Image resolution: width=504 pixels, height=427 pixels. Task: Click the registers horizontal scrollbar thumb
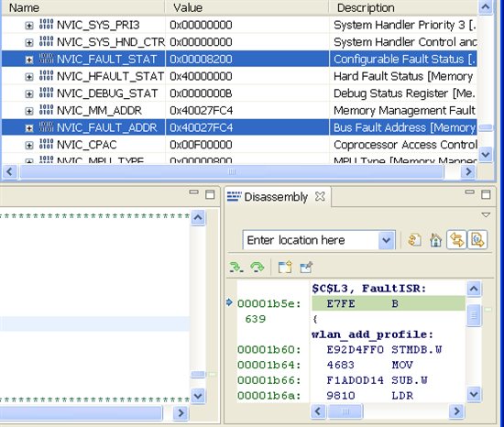tap(232, 172)
